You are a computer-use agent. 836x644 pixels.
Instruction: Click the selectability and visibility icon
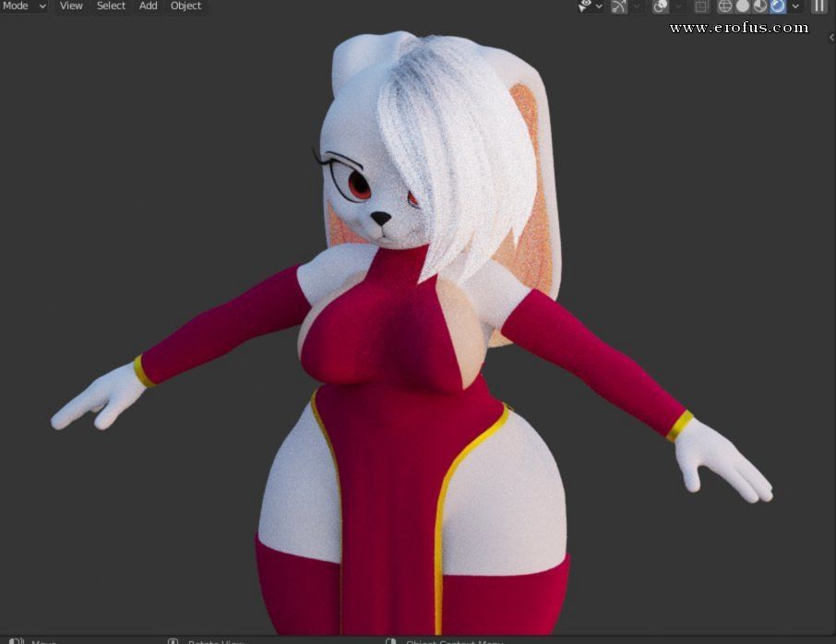[585, 6]
